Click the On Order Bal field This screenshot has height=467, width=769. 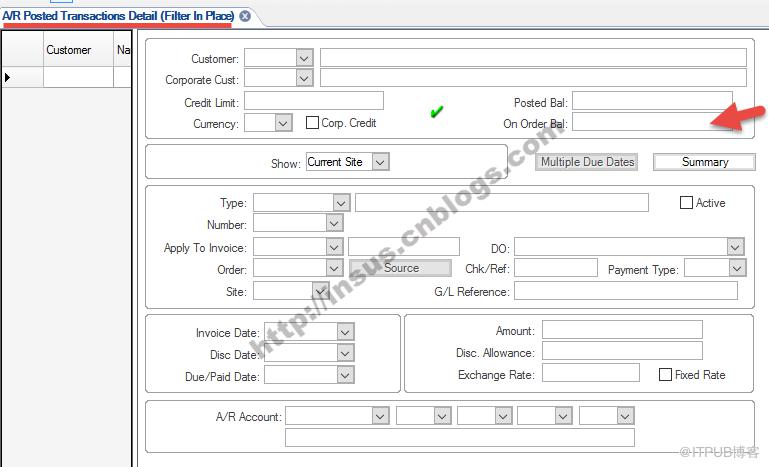(x=652, y=122)
